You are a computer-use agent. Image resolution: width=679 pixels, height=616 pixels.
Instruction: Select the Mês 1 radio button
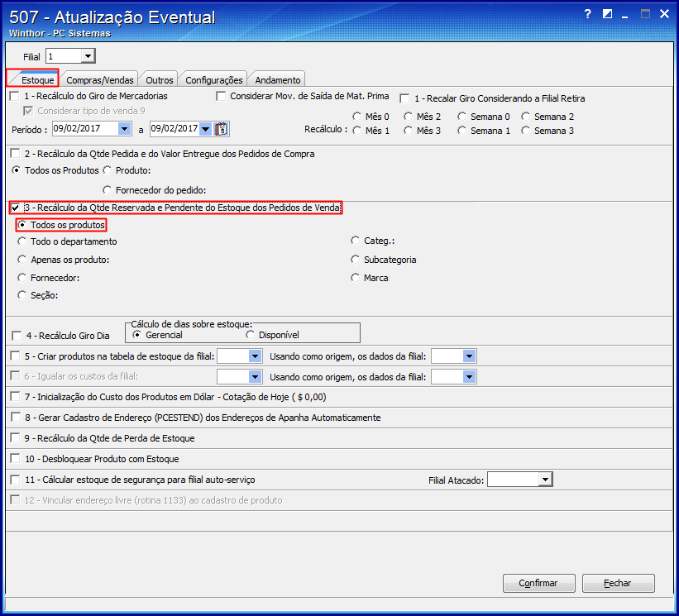[x=356, y=131]
